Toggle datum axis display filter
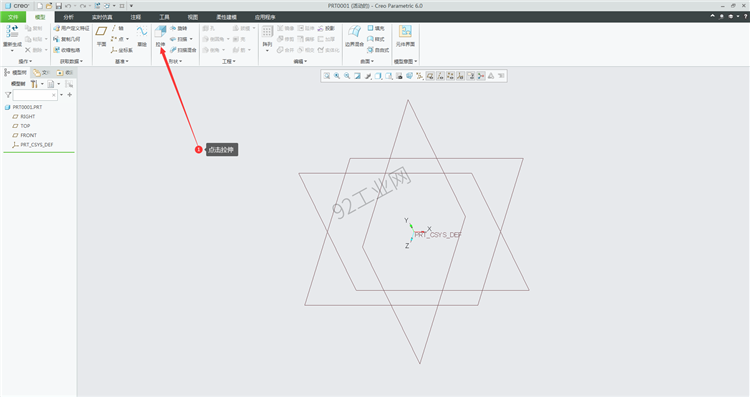Screen dimensions: 750x397 [440, 76]
